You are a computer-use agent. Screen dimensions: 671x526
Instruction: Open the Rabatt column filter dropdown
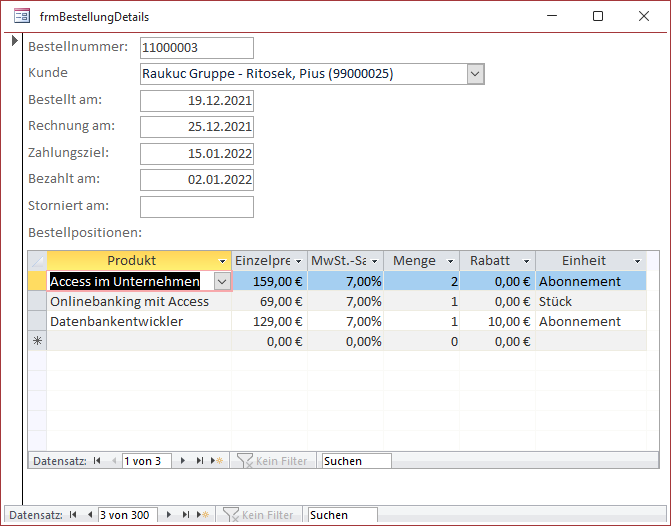(526, 261)
